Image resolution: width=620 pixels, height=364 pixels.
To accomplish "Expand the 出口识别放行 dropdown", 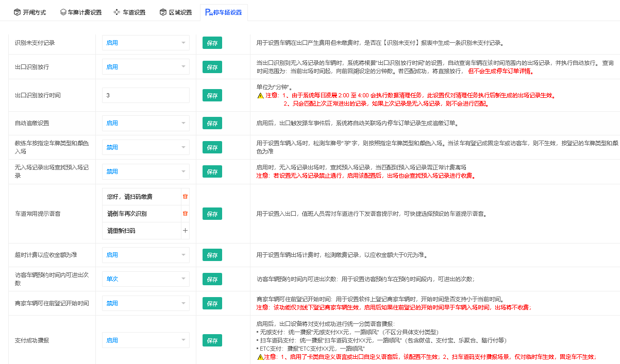I will coord(146,67).
